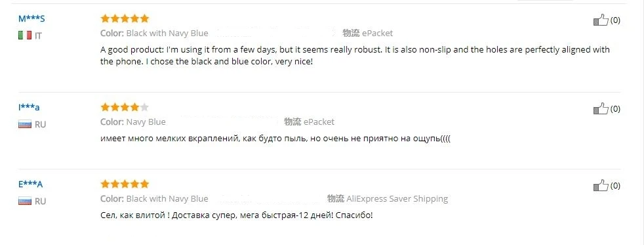644x245 pixels.
Task: Click 'Color: Navy Blue' label
Action: 133,122
